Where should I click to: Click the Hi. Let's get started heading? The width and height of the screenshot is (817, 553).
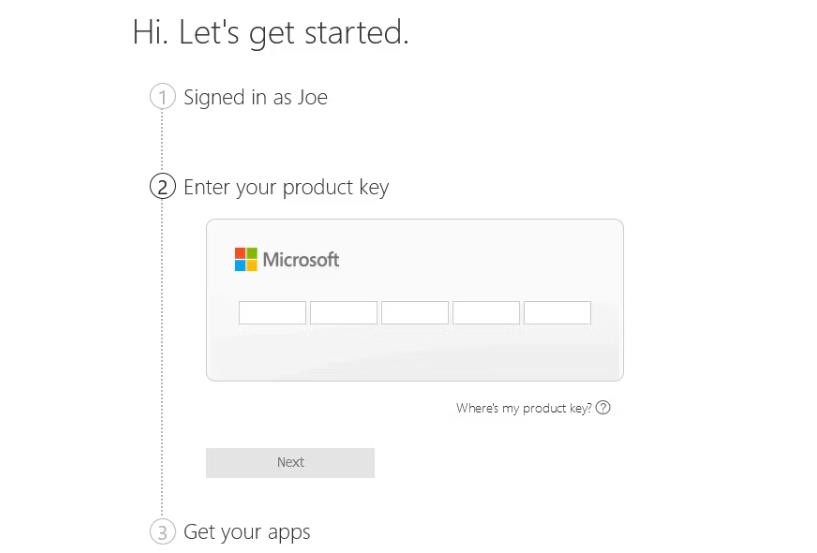[x=270, y=33]
